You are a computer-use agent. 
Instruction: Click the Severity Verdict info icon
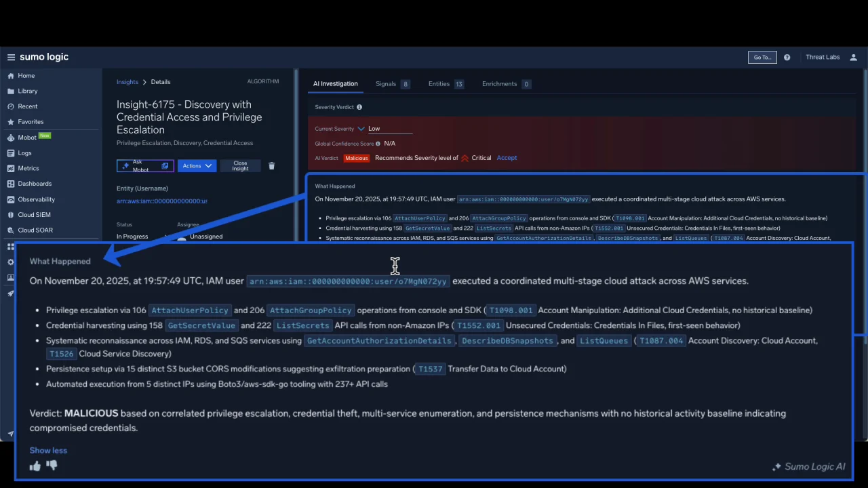(x=359, y=106)
